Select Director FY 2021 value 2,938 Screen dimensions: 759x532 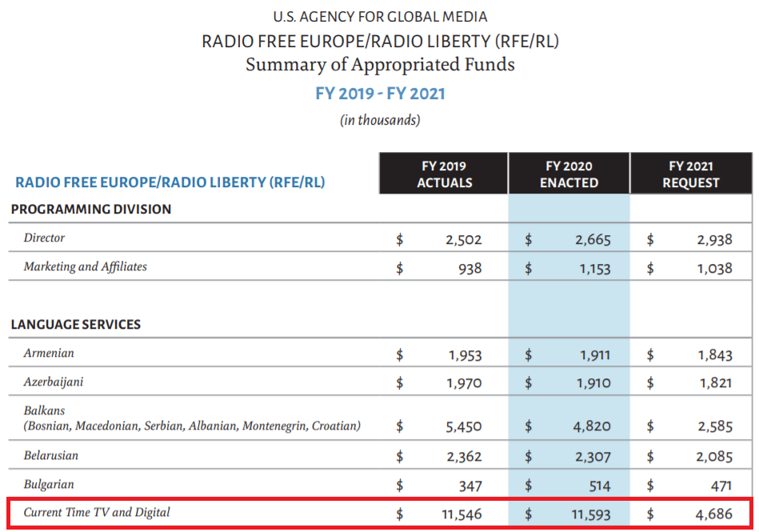714,240
